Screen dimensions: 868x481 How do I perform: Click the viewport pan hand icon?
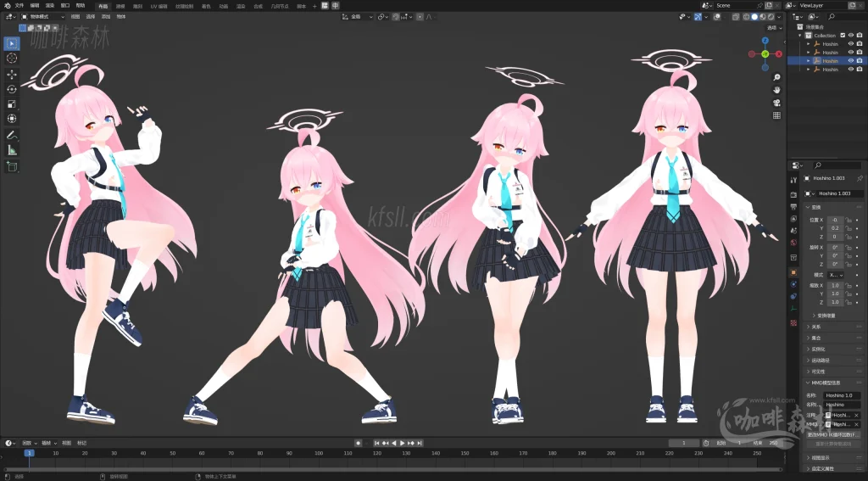tap(776, 90)
